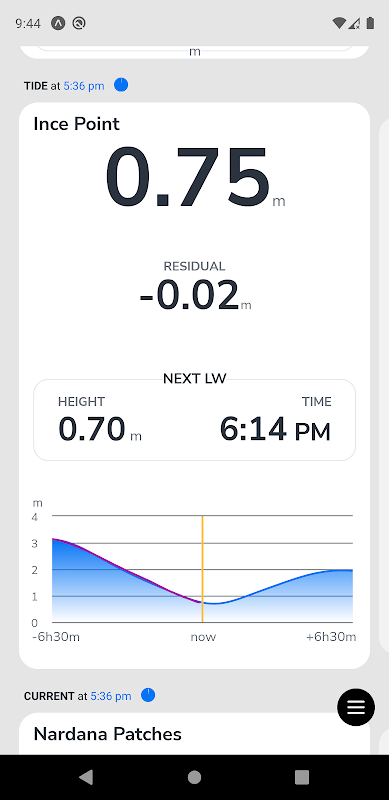389x800 pixels.
Task: Tap the Wi-Fi status icon
Action: [338, 23]
